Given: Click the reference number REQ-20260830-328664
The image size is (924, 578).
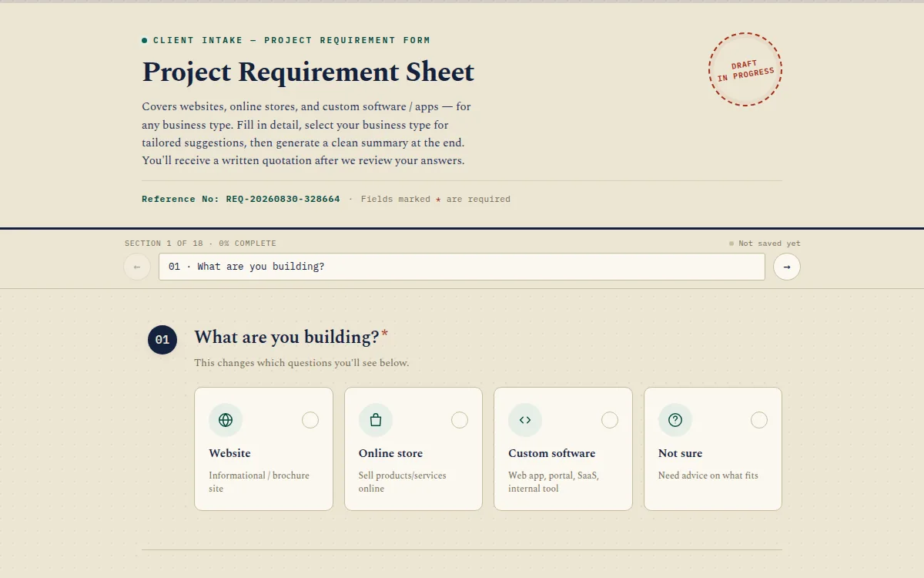Looking at the screenshot, I should [283, 199].
